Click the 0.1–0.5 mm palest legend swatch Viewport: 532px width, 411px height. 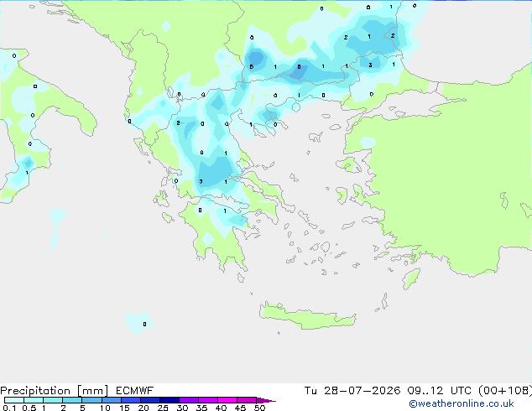[x=14, y=400]
